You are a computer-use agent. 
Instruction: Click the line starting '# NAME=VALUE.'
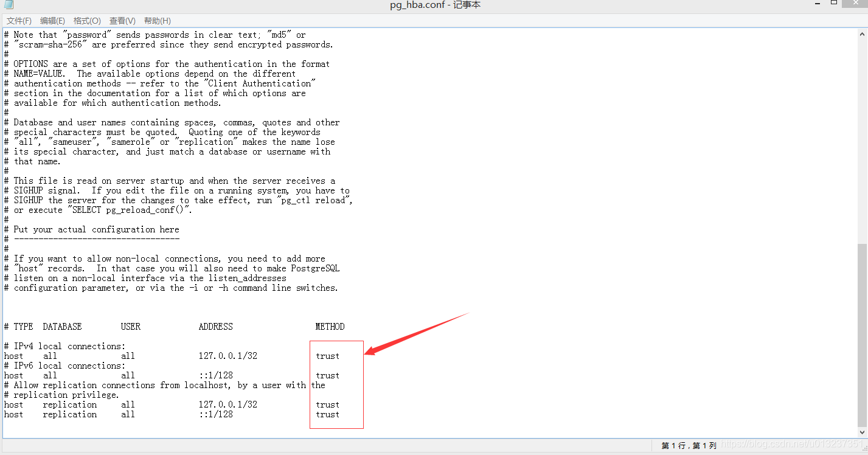150,74
